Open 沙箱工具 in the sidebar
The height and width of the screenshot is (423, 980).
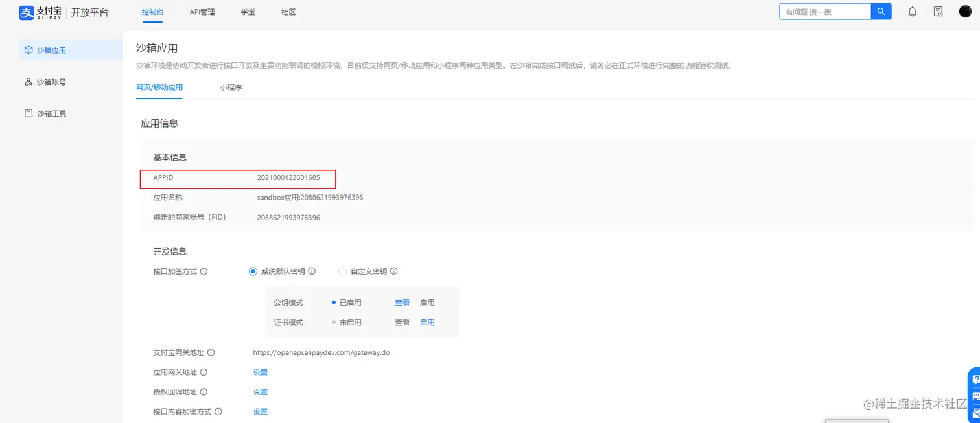tap(71, 113)
